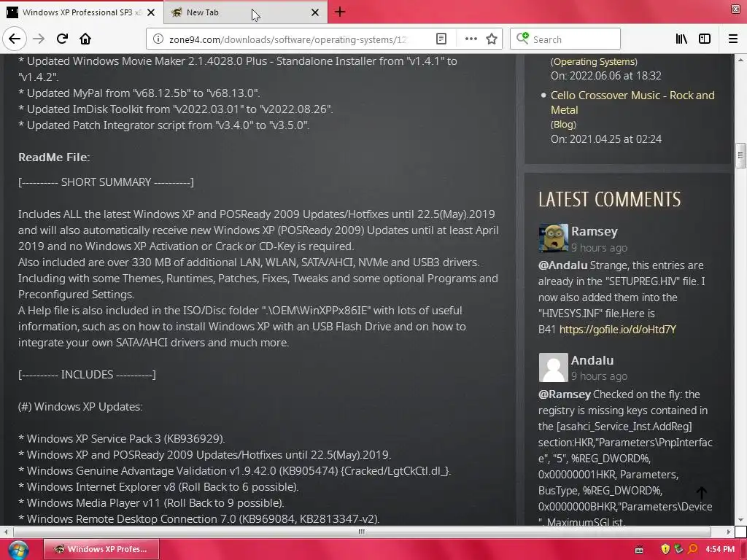Click Safely Remove Hardware tray icon
The height and width of the screenshot is (560, 747).
(x=678, y=549)
